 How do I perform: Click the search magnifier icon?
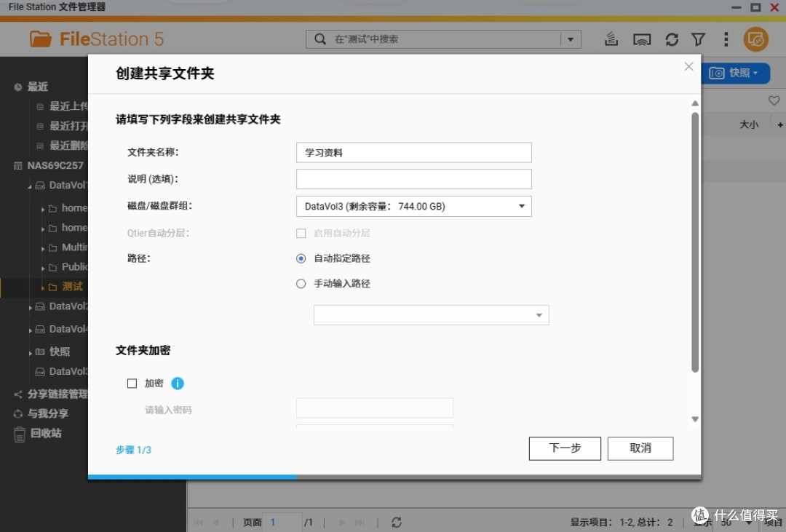[x=319, y=39]
